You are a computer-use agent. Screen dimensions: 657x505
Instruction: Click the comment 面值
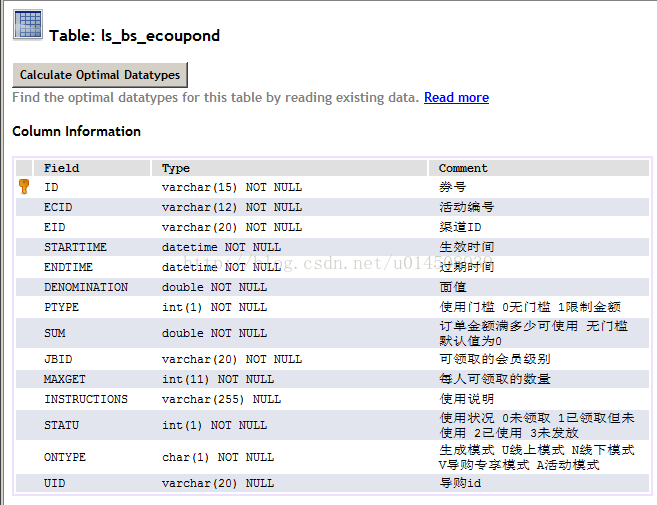[x=452, y=287]
